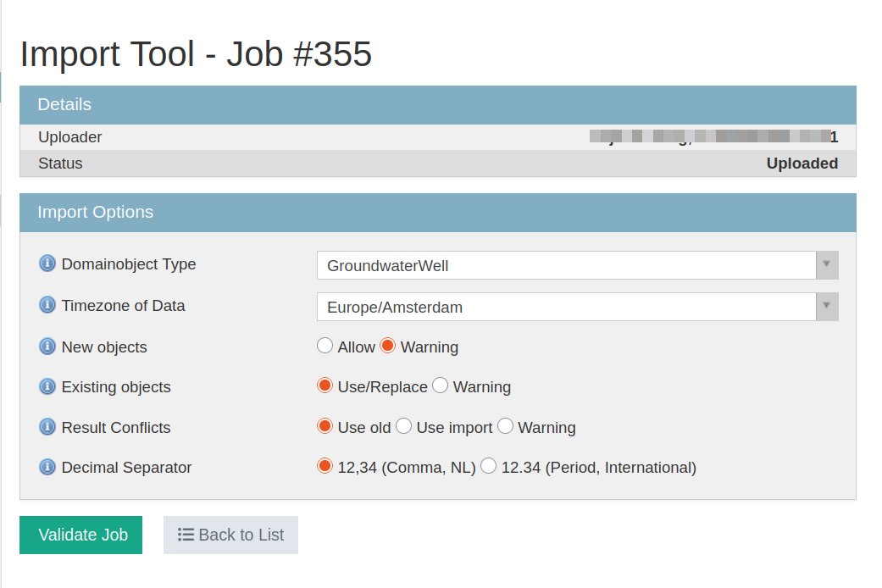Click info icon next to Decimal Separator
Screen dimensions: 882x588
pyautogui.click(x=47, y=467)
